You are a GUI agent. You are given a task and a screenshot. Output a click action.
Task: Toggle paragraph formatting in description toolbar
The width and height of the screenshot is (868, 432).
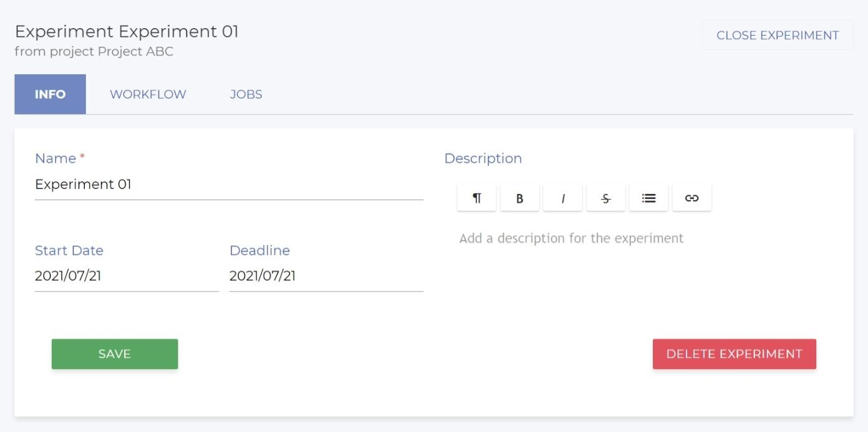[x=476, y=198]
